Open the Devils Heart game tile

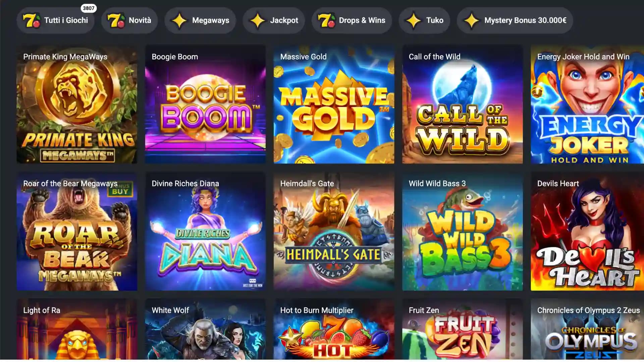587,231
